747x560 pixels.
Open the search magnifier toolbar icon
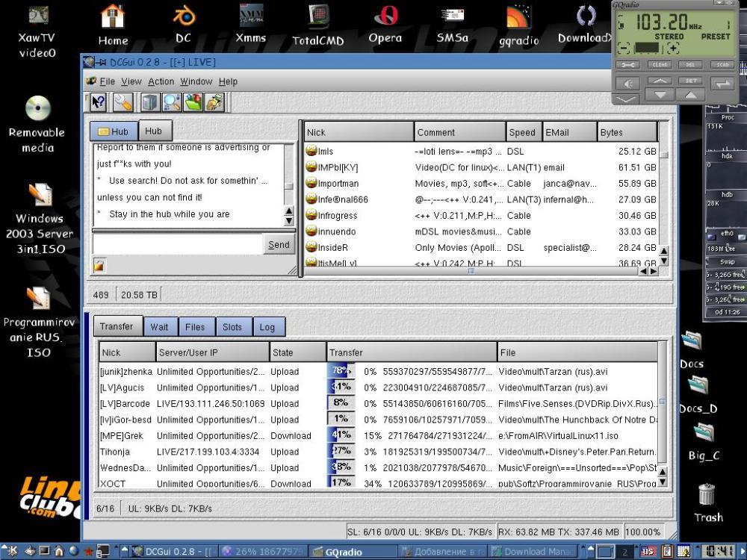tap(172, 102)
